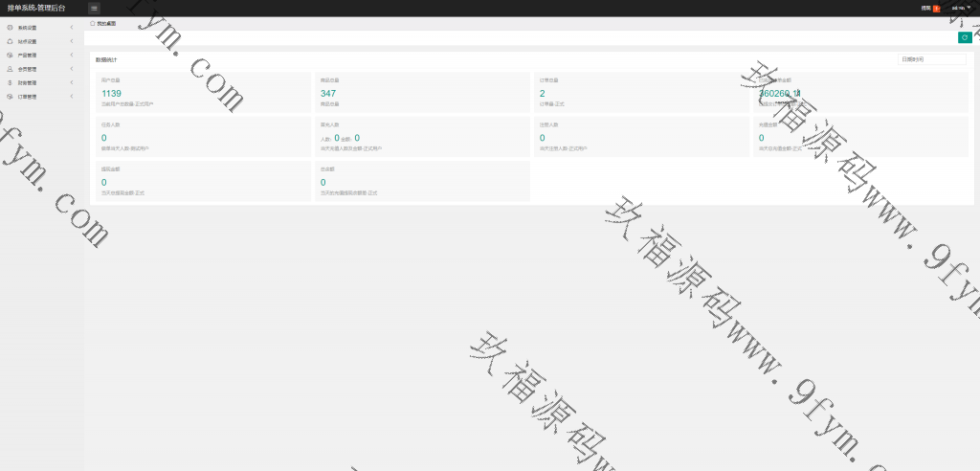The width and height of the screenshot is (980, 471).
Task: Click the user total value 1139
Action: (111, 94)
